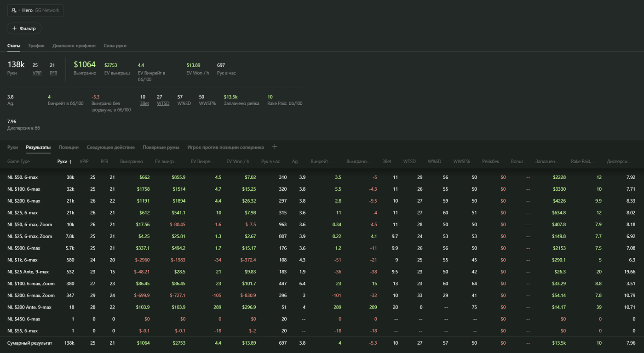Select the NL $200 Ante, 9-max row

pyautogui.click(x=29, y=307)
